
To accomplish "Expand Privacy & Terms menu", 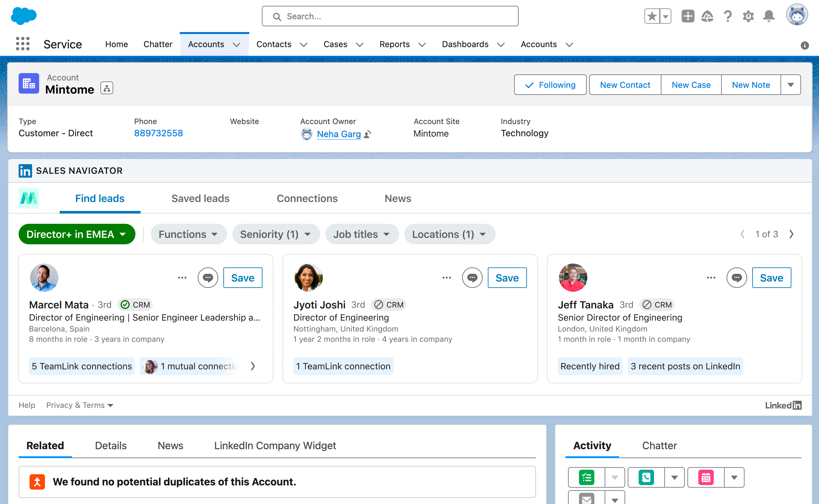I will point(80,405).
